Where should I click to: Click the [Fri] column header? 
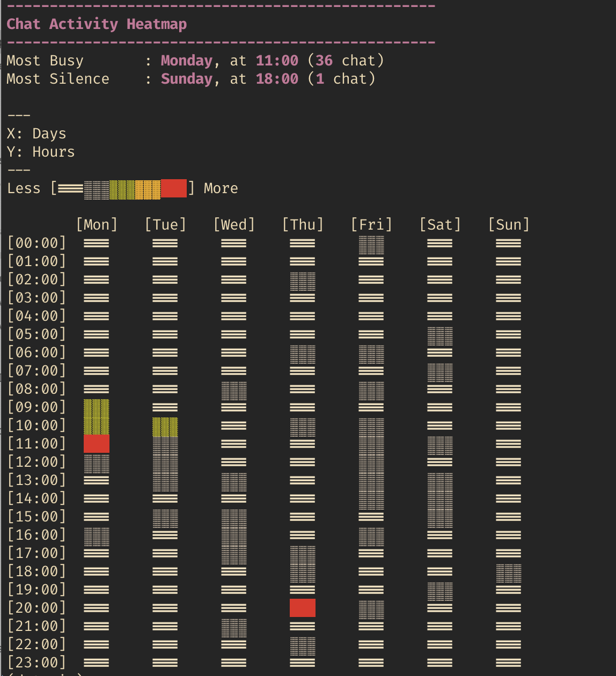371,224
